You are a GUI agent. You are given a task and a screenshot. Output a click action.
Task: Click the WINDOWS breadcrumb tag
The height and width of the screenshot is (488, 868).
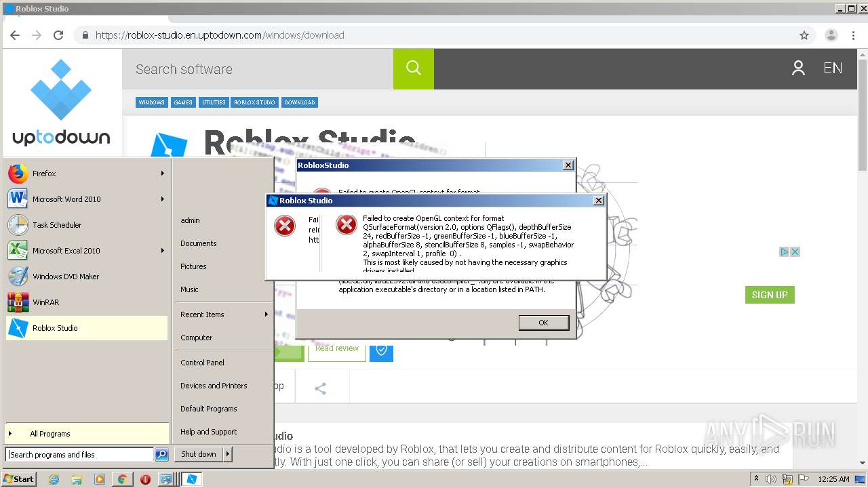(x=151, y=102)
